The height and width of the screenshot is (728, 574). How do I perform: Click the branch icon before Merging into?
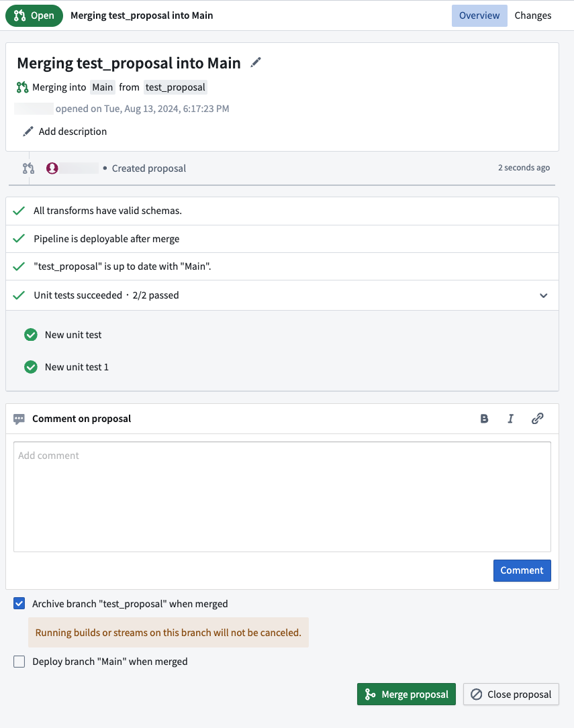pos(22,87)
